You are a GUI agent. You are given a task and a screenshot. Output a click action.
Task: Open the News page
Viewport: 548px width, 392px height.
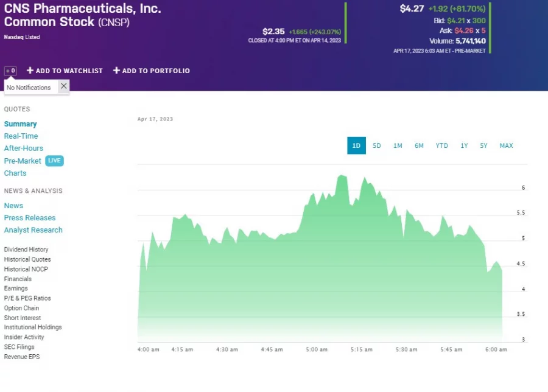(x=13, y=205)
